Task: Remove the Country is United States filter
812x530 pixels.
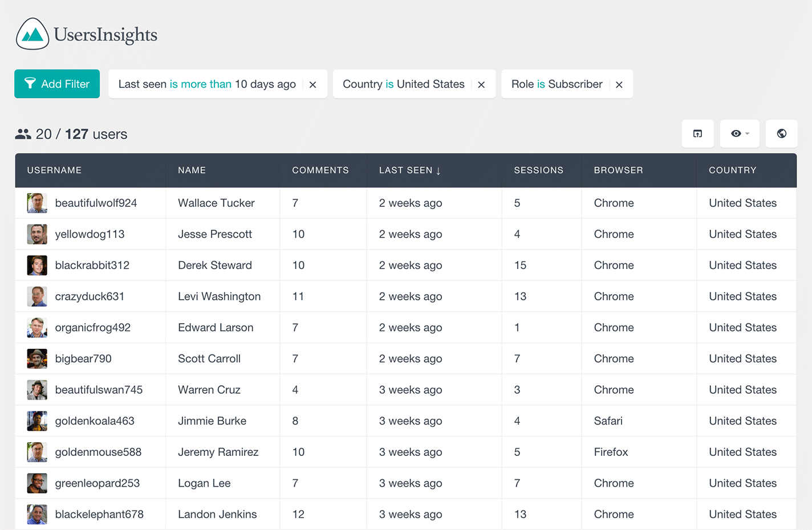Action: coord(481,84)
